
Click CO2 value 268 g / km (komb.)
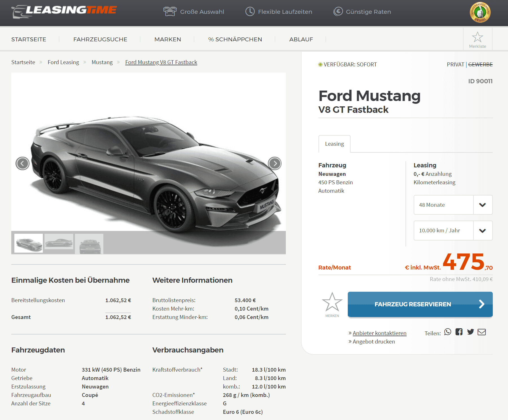tap(246, 395)
